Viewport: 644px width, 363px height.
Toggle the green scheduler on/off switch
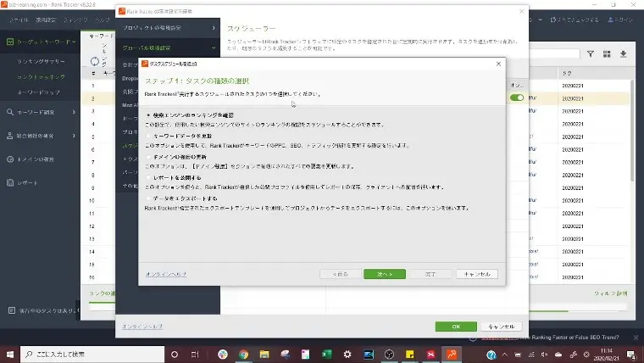[516, 98]
